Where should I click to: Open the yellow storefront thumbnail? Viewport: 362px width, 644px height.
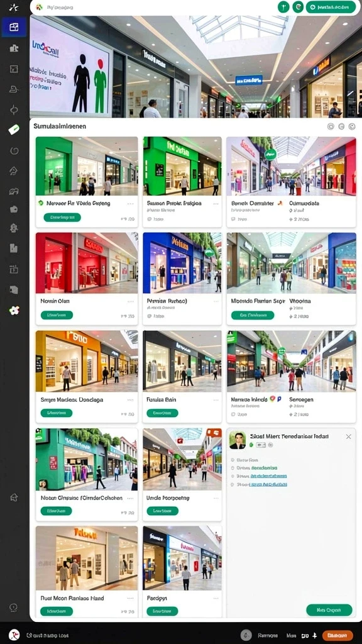tap(87, 360)
